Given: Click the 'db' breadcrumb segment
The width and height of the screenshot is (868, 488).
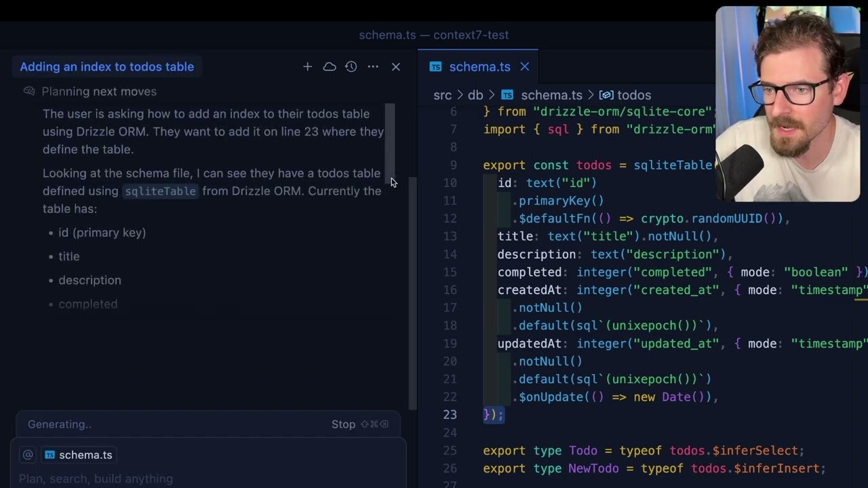Looking at the screenshot, I should 475,96.
